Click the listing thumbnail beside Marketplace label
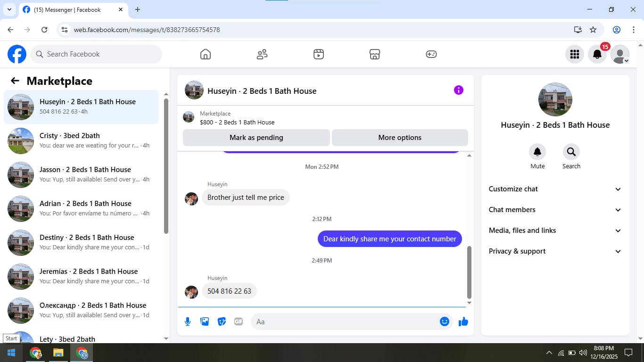The width and height of the screenshot is (644, 362). [189, 117]
